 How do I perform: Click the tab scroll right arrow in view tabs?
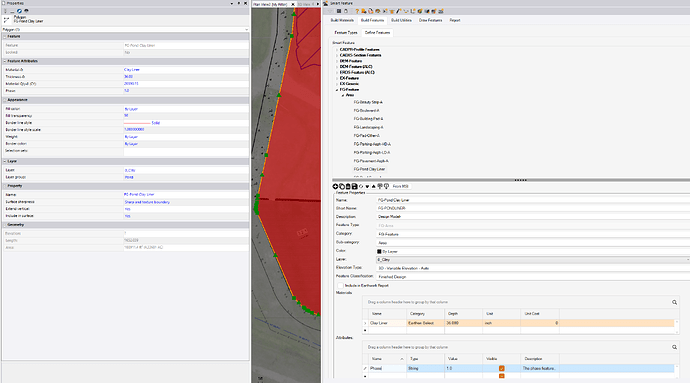318,4
